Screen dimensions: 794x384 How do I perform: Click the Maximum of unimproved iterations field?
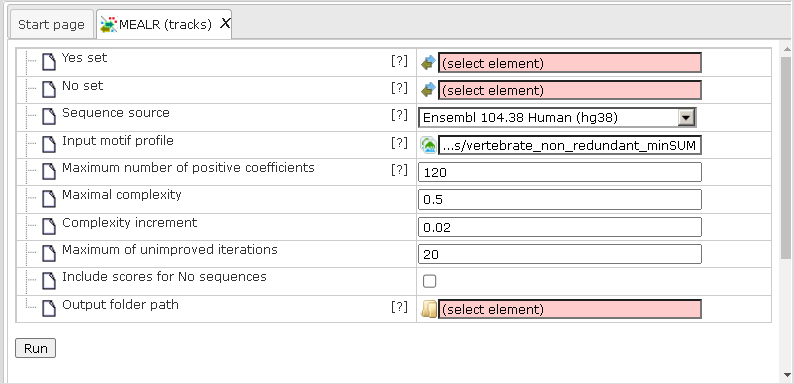[x=560, y=254]
